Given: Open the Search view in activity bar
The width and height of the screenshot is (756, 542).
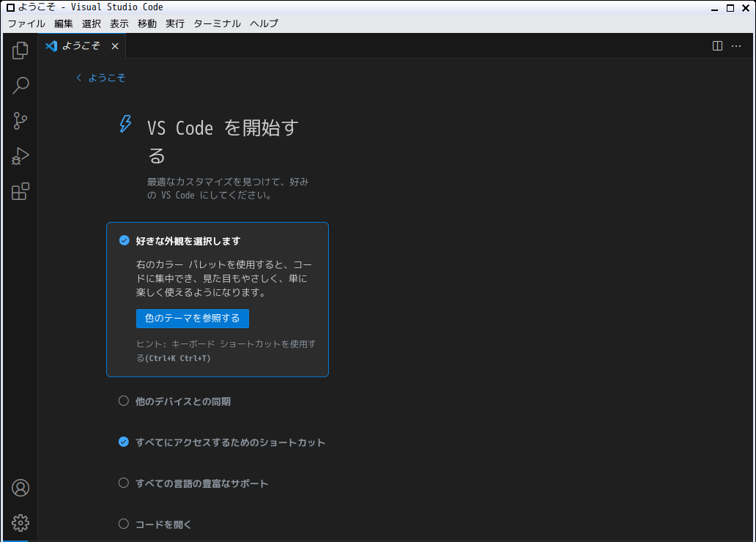Looking at the screenshot, I should pos(21,86).
